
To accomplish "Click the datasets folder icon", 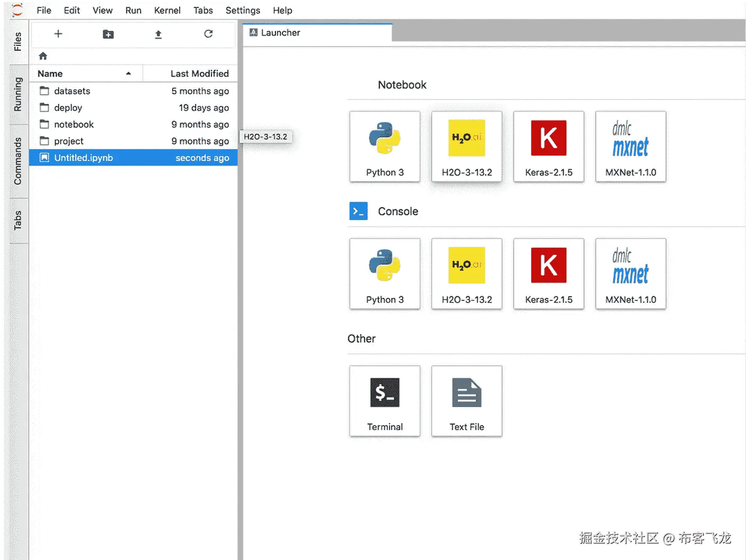I will click(45, 91).
